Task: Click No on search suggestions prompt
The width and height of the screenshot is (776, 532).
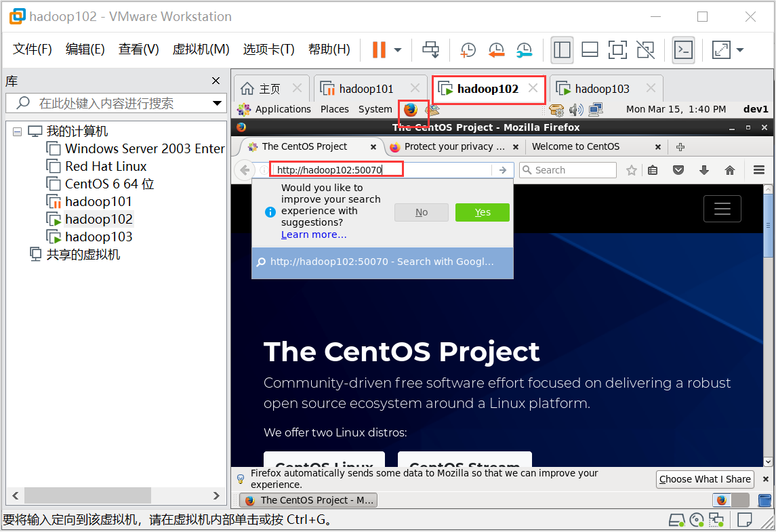Action: pos(422,212)
